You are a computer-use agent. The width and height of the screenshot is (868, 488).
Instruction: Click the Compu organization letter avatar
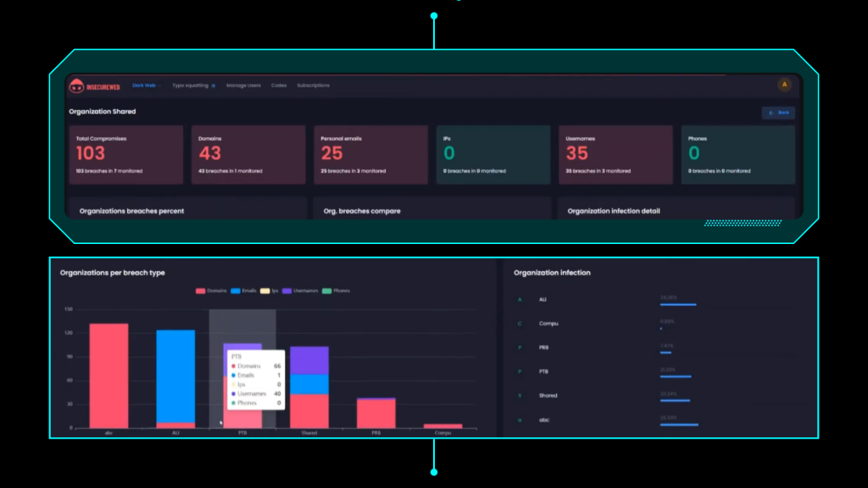(518, 324)
